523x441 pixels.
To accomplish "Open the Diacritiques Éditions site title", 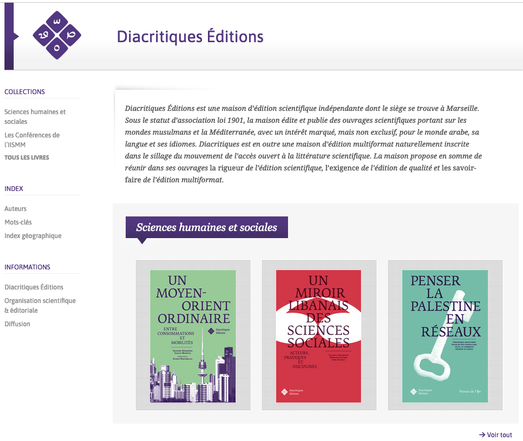I will (190, 36).
